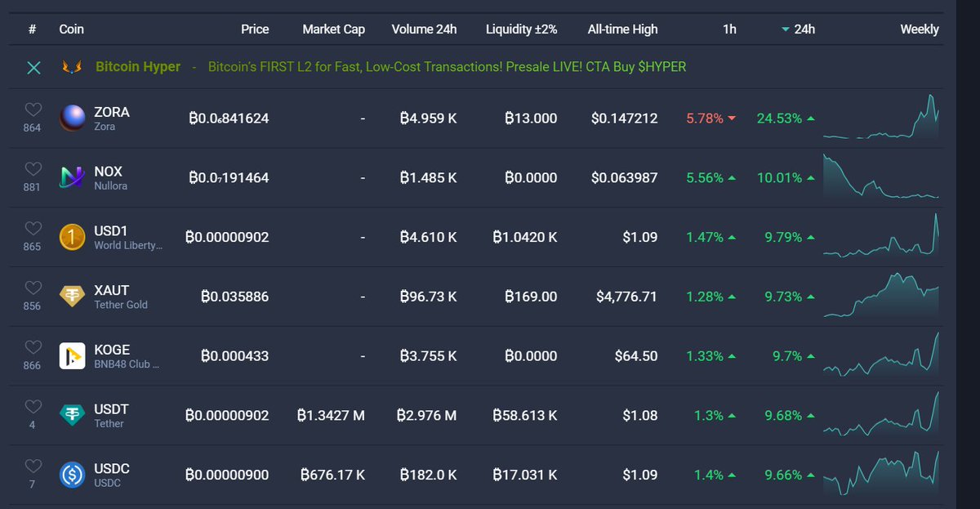Favorite USDT with the heart icon
This screenshot has height=509, width=980.
pyautogui.click(x=33, y=408)
